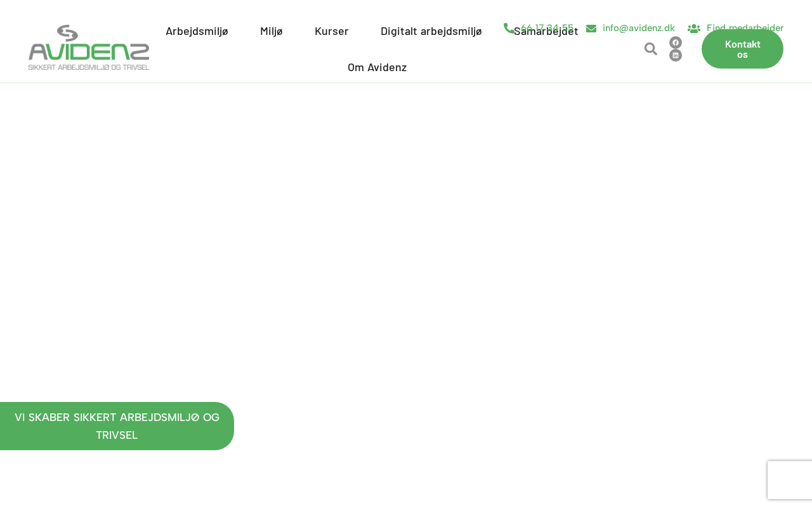Click the envelope email icon
The height and width of the screenshot is (508, 812).
591,28
